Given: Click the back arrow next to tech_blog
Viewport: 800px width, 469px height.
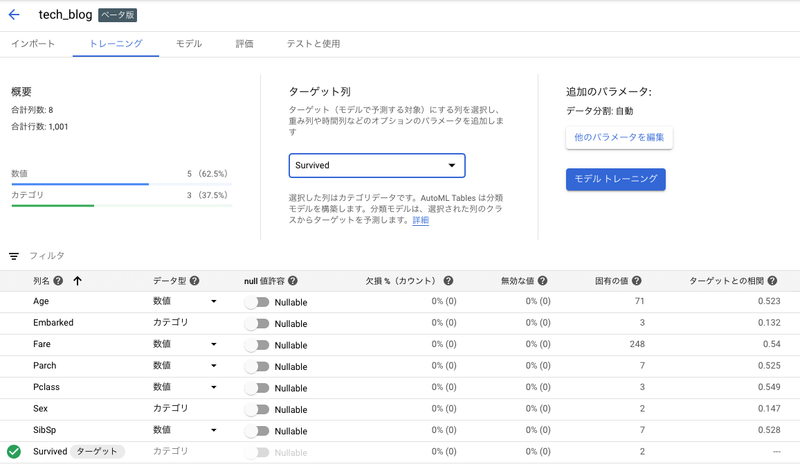Looking at the screenshot, I should pyautogui.click(x=14, y=15).
